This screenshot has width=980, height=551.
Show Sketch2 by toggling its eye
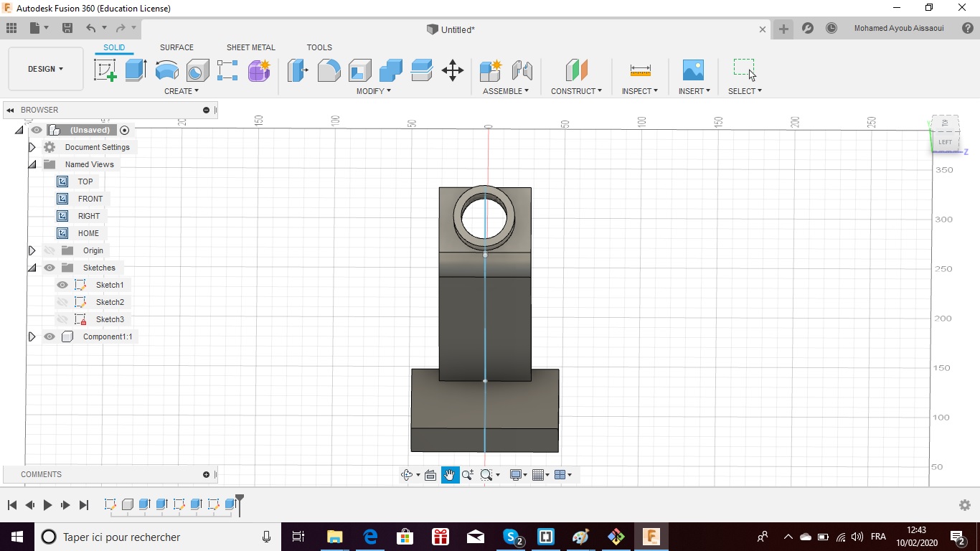coord(62,302)
